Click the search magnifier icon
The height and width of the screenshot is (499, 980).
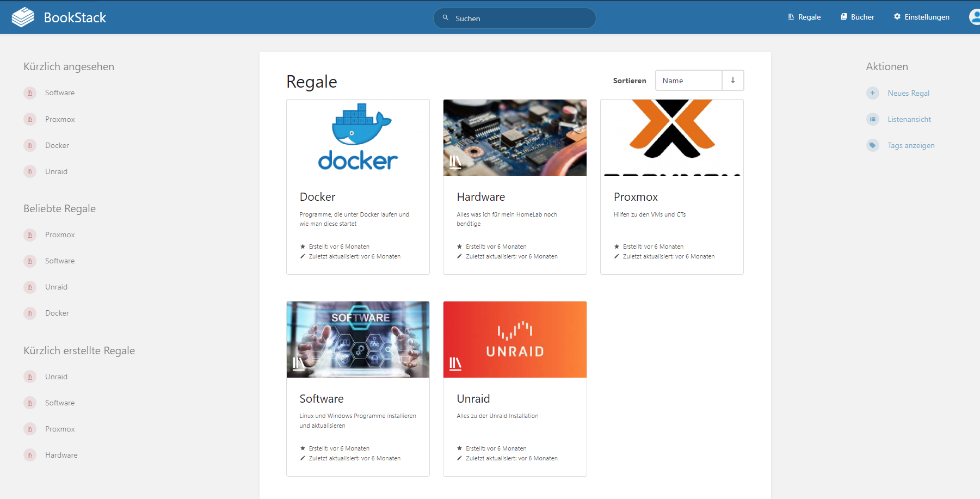point(446,17)
